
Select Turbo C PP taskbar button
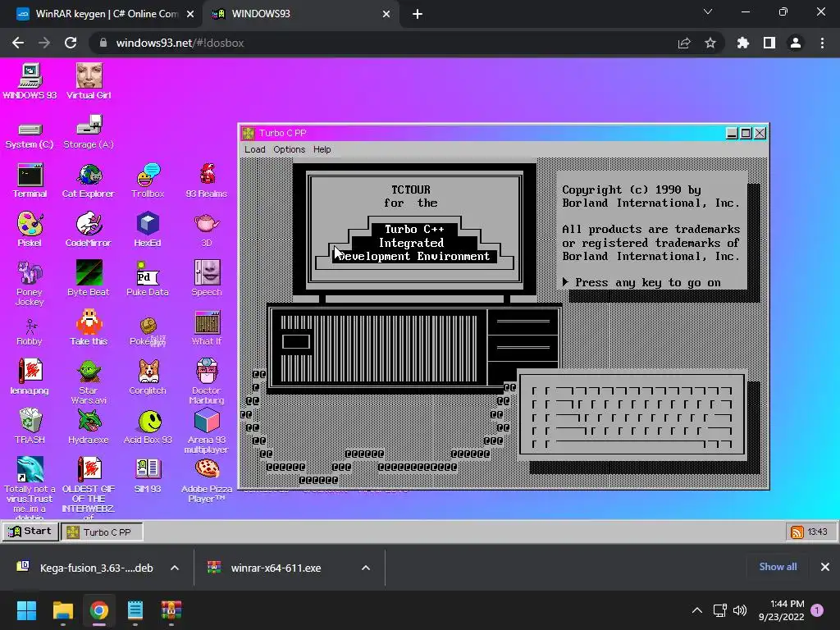[x=102, y=532]
